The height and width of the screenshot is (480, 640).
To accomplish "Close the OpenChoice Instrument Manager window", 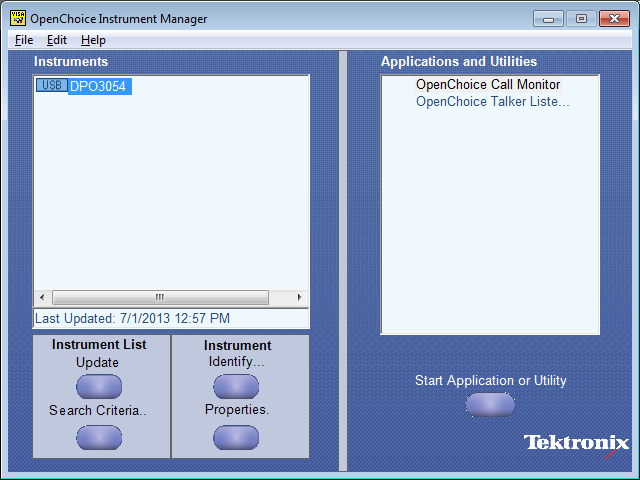I will 614,18.
